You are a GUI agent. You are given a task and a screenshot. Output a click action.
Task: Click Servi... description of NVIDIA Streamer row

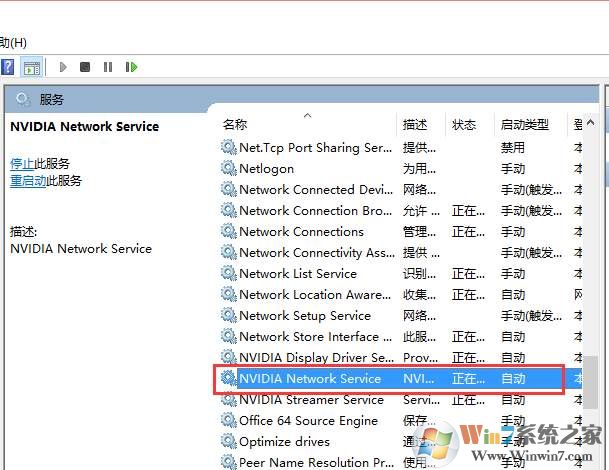421,399
